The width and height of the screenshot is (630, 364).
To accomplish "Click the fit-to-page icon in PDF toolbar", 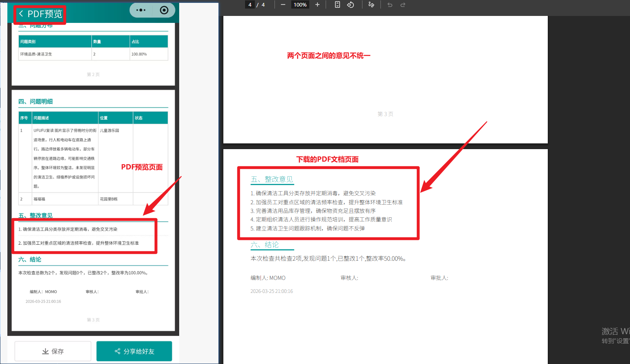I will pyautogui.click(x=337, y=5).
